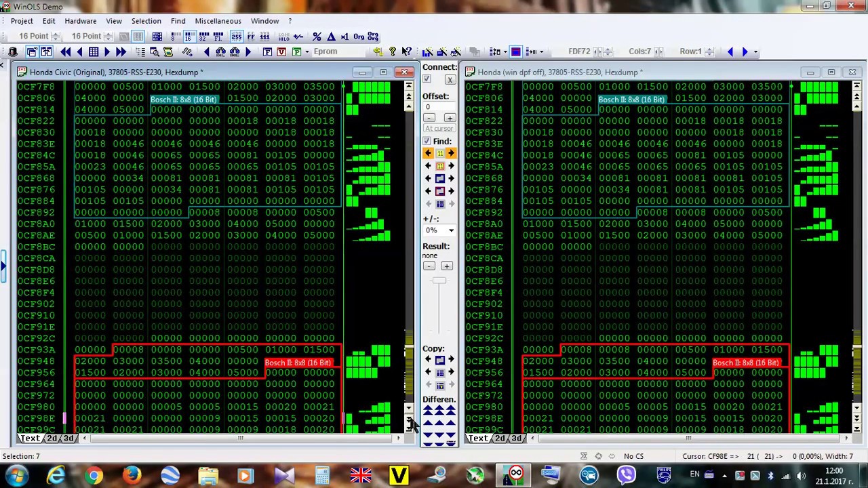Open the 2d tab in left Hexdump
Screen dimensions: 868x488
[x=52, y=439]
